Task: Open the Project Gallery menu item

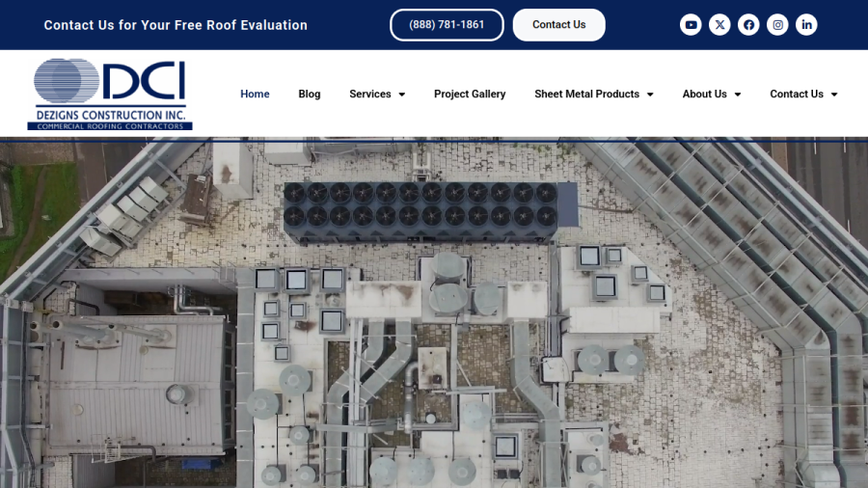Action: pos(470,95)
